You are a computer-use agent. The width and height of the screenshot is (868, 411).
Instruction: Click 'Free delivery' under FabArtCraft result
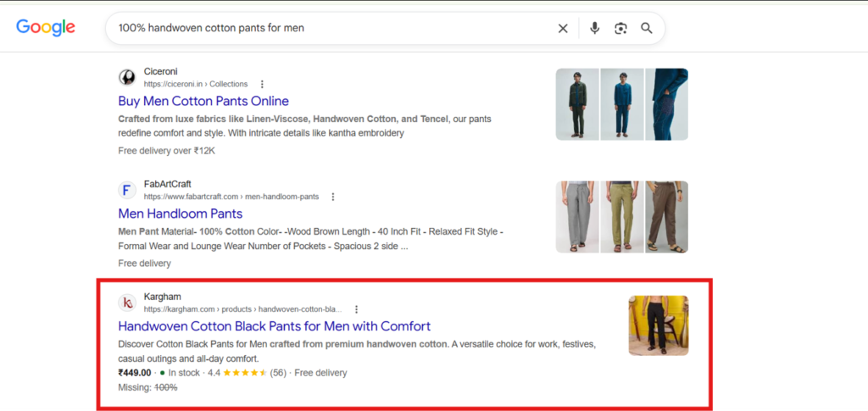tap(144, 264)
